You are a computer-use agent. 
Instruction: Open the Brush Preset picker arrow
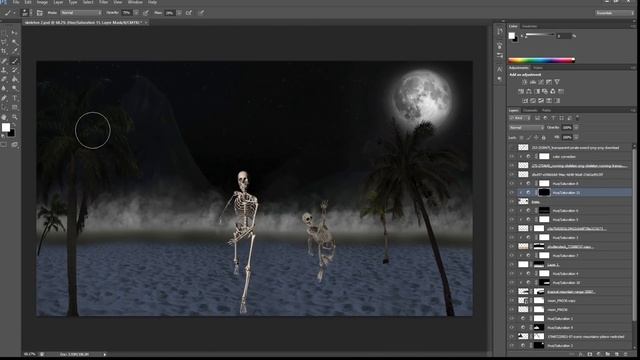pyautogui.click(x=31, y=13)
